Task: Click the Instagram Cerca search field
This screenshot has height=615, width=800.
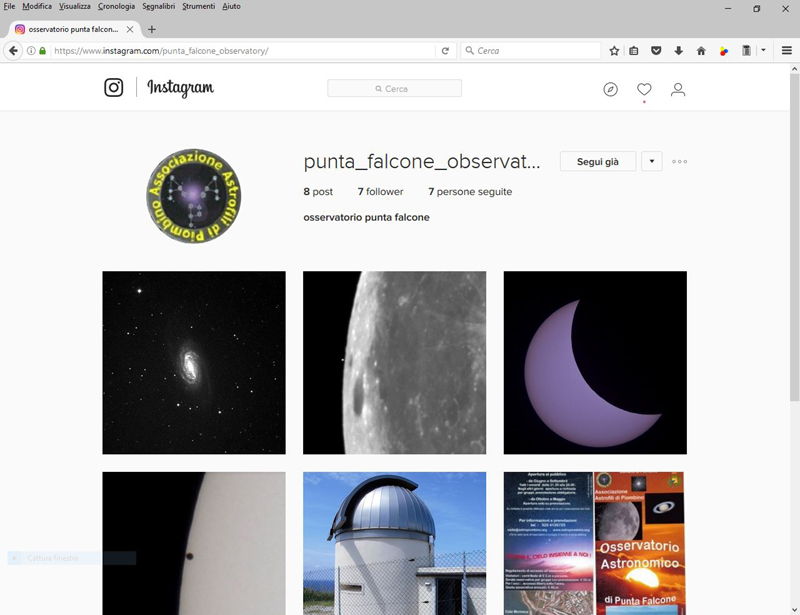Action: [x=394, y=88]
